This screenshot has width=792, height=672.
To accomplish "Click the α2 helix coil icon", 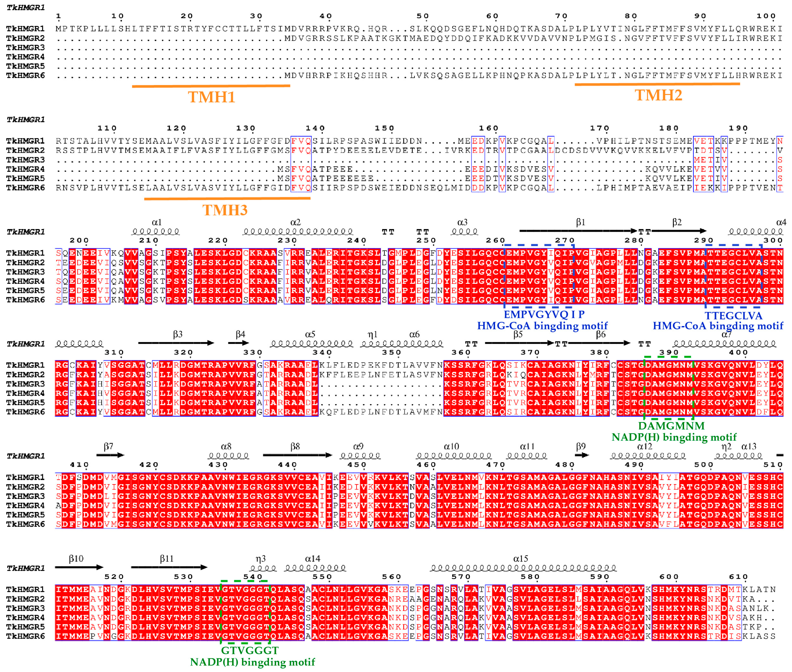I will tap(298, 231).
